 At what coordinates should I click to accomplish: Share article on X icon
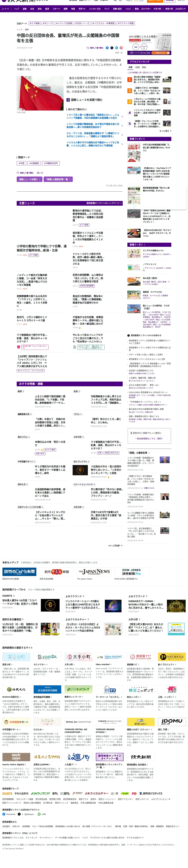click(112, 48)
